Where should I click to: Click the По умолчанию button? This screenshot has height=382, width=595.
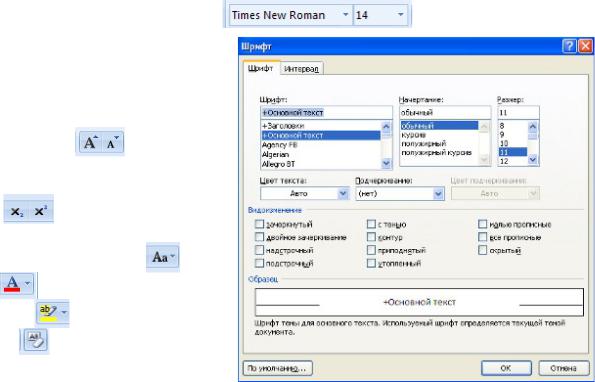point(277,368)
